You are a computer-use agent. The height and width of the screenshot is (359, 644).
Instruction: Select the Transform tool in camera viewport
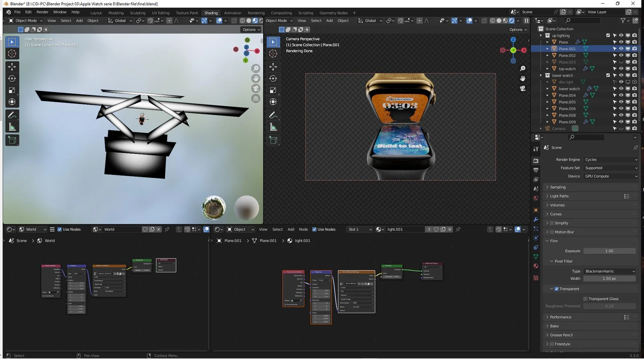[273, 102]
